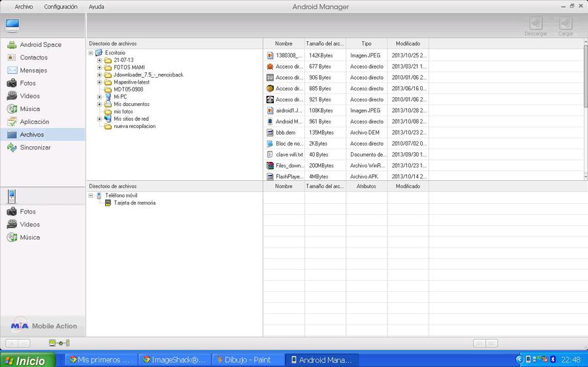The height and width of the screenshot is (367, 588).
Task: Switch to Dibujo - Paint taskbar window
Action: [x=248, y=360]
